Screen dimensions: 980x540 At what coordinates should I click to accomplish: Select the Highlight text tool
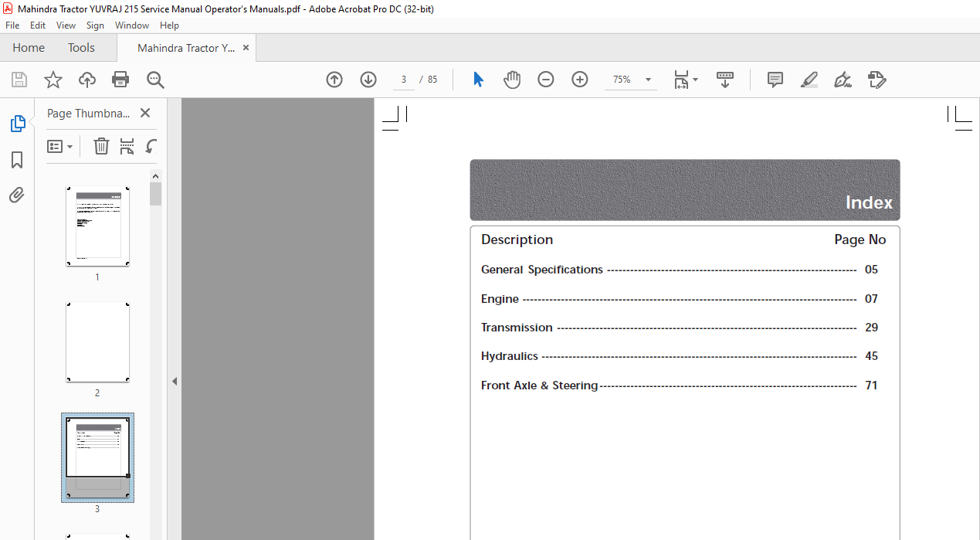809,80
